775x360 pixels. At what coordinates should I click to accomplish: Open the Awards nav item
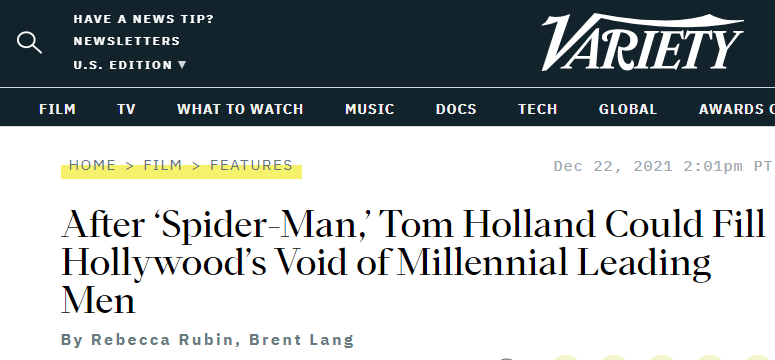pos(736,109)
